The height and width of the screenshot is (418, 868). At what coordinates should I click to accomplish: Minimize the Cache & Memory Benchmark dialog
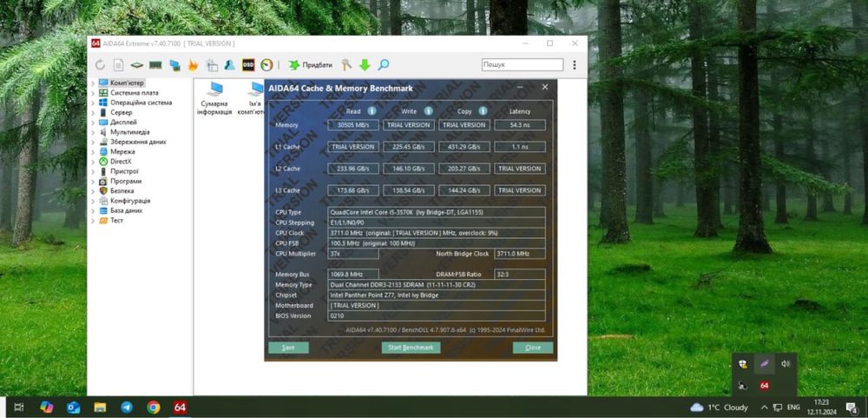tap(520, 88)
